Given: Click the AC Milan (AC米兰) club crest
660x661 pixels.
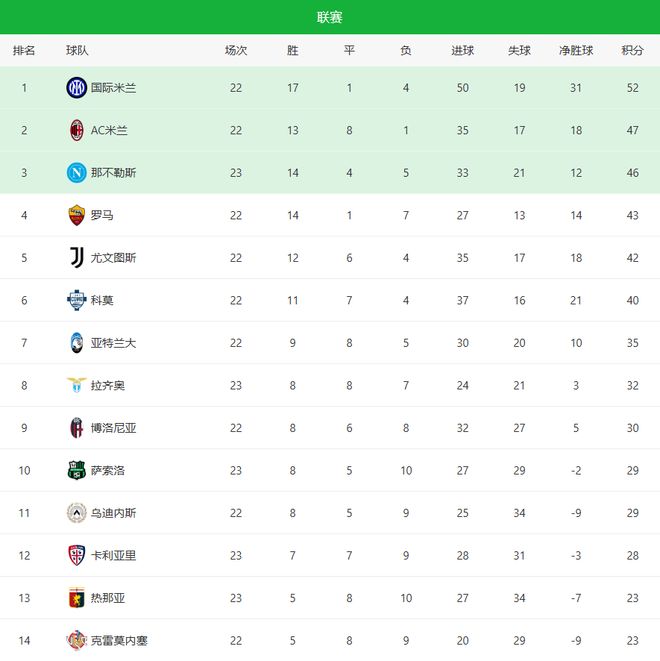Looking at the screenshot, I should pos(77,130).
